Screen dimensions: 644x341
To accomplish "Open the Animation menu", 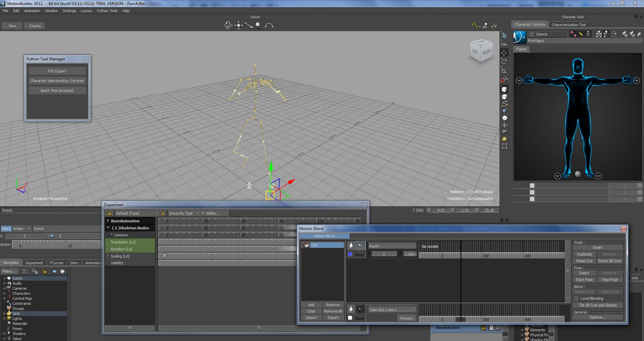I will click(x=32, y=11).
